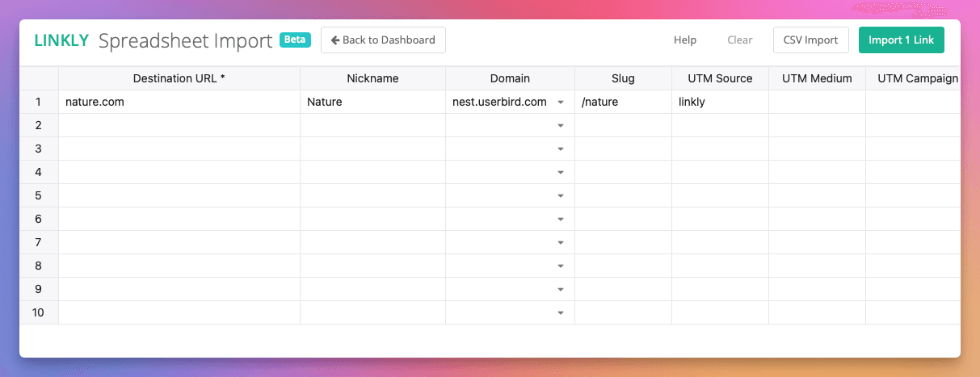This screenshot has width=980, height=377.
Task: Click the Beta badge
Action: (295, 40)
